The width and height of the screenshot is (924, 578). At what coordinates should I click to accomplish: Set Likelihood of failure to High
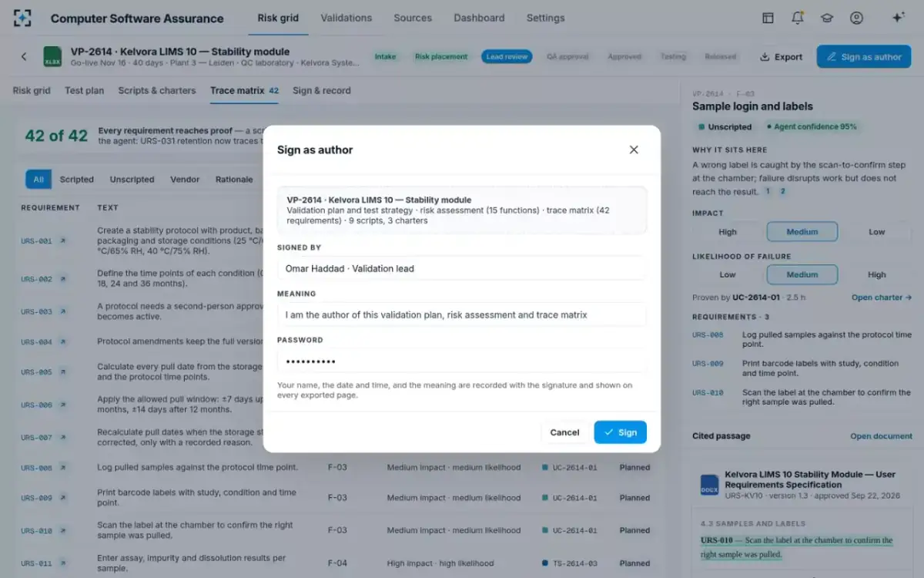pos(876,274)
